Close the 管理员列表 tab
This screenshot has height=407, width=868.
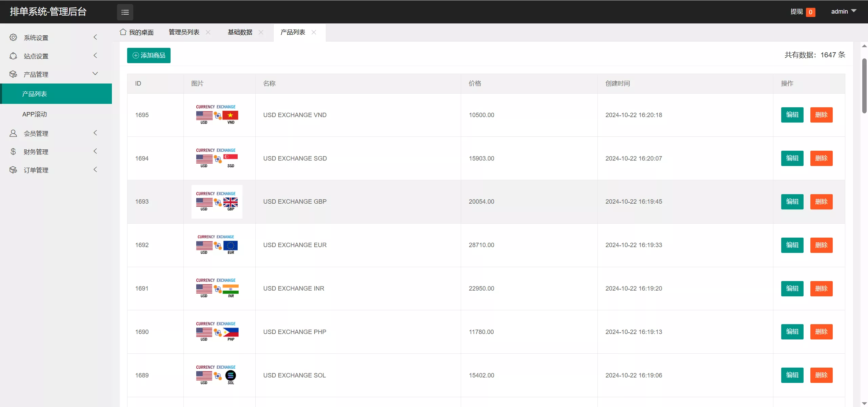[208, 32]
